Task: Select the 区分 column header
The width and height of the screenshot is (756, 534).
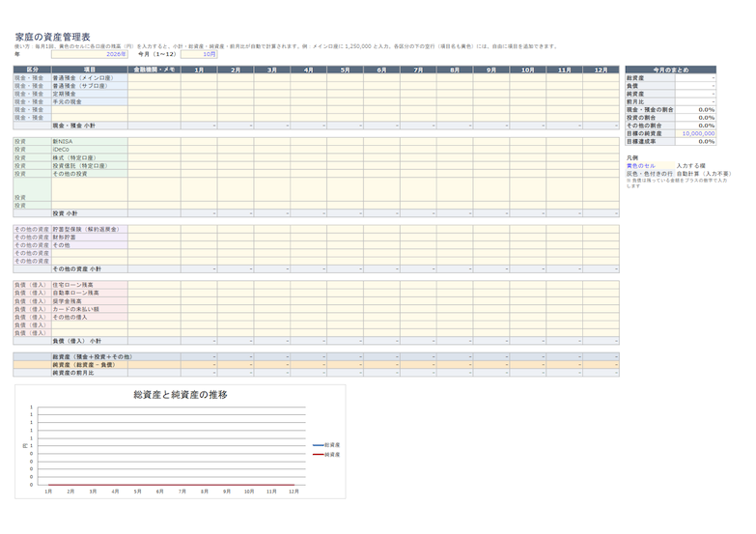Action: (32, 70)
